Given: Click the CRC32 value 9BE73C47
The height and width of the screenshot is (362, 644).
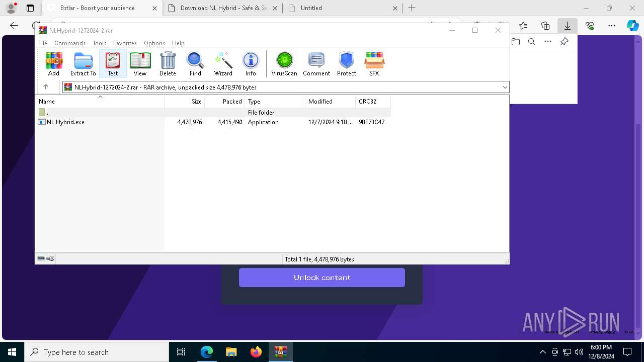Looking at the screenshot, I should coord(372,122).
